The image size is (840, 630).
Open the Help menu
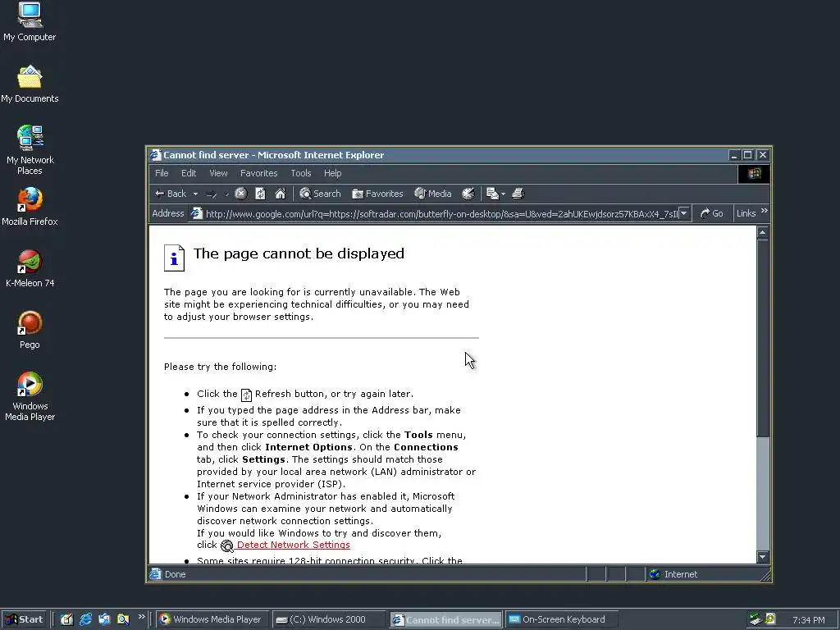[x=333, y=173]
